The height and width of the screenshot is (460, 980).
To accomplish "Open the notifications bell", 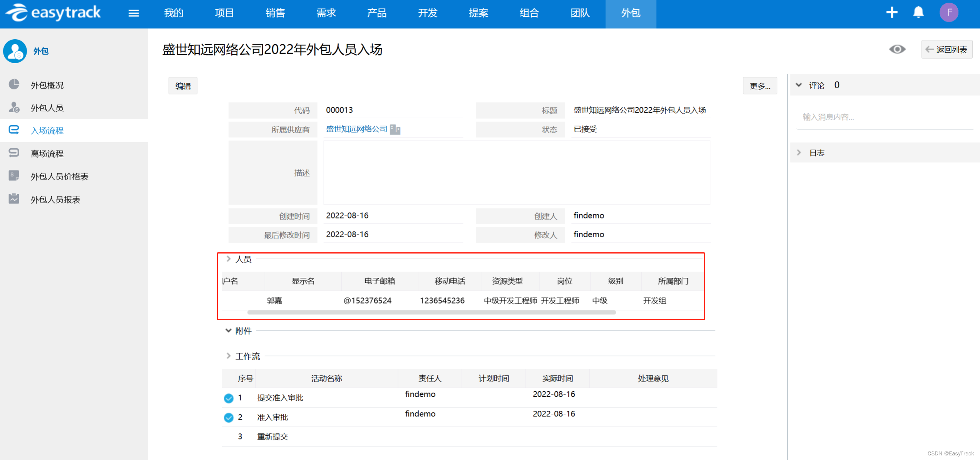I will (918, 13).
